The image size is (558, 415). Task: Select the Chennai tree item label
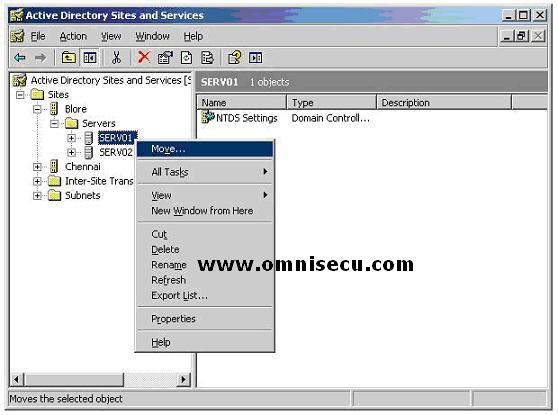83,167
